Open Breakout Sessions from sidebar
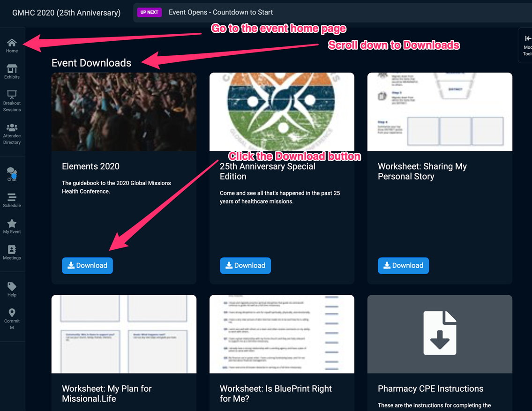 click(12, 101)
